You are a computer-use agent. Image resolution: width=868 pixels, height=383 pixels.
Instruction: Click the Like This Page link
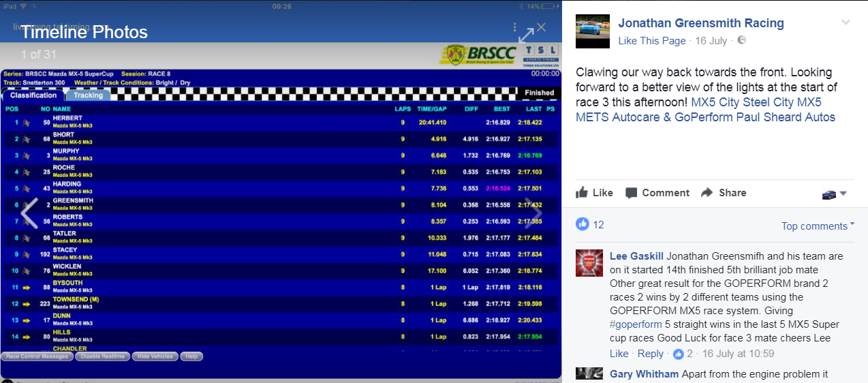tap(651, 41)
